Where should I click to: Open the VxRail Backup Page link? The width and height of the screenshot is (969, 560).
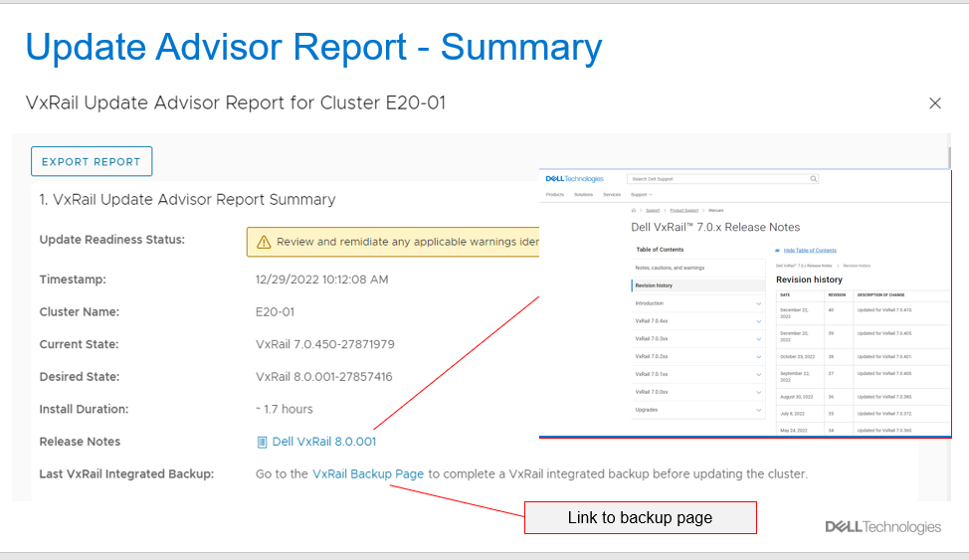point(368,474)
